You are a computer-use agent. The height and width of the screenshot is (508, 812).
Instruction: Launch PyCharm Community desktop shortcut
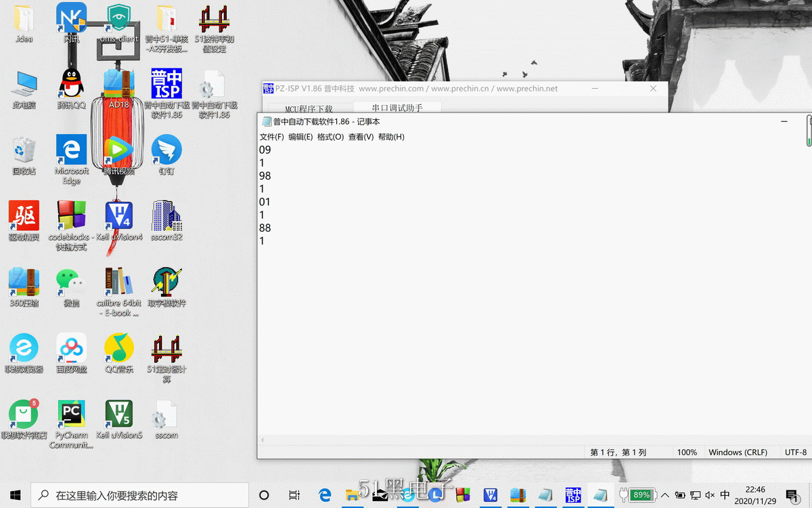[x=71, y=414]
